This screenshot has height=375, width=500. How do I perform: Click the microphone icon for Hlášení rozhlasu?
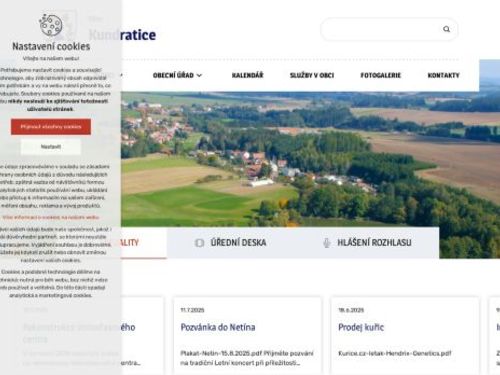327,243
